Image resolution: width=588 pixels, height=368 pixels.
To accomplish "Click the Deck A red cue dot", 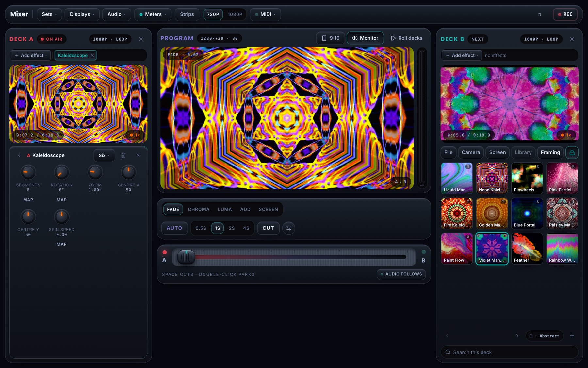I will 165,252.
